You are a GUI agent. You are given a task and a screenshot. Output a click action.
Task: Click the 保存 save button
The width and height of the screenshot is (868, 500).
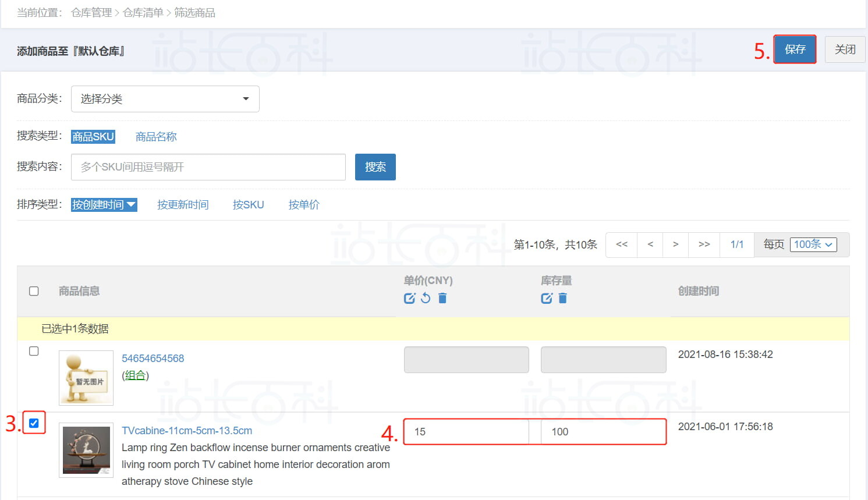coord(795,49)
